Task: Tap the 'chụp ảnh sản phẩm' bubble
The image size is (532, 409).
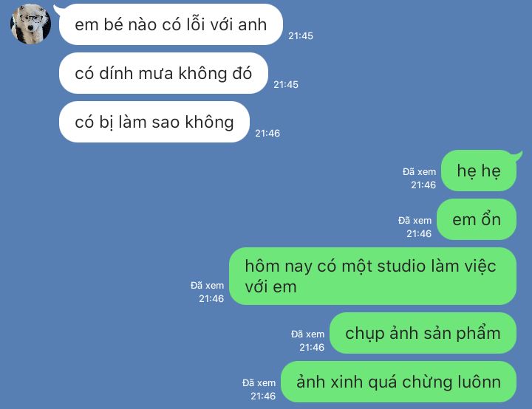Action: 423,333
